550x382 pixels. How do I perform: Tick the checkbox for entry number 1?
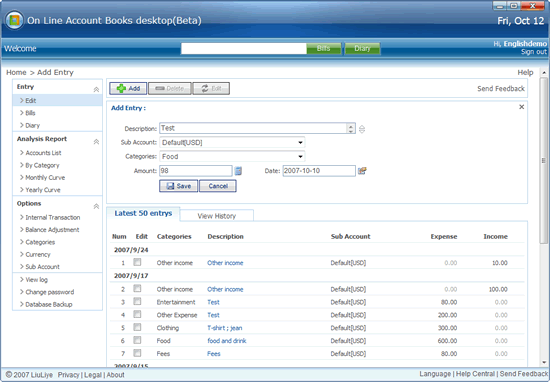(x=137, y=262)
